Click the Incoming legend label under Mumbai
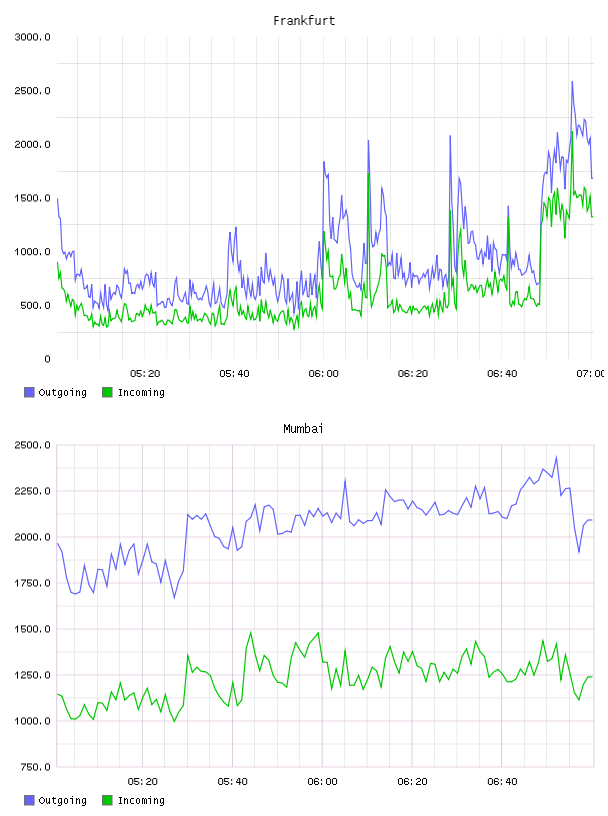This screenshot has width=608, height=816. coord(141,801)
